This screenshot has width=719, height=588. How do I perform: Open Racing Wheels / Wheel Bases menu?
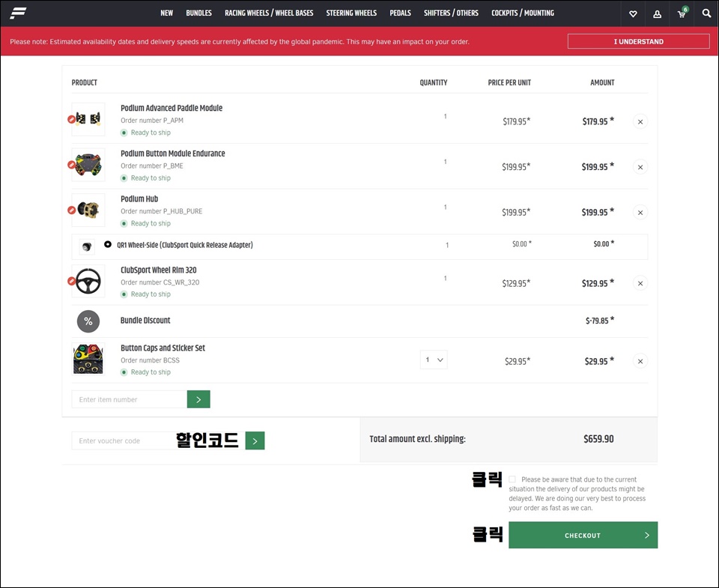(x=269, y=13)
